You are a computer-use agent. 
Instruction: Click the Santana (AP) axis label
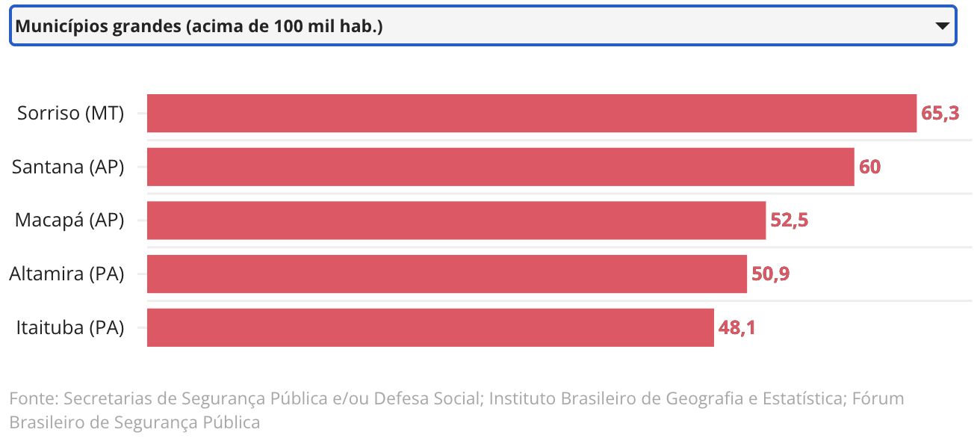[x=68, y=167]
